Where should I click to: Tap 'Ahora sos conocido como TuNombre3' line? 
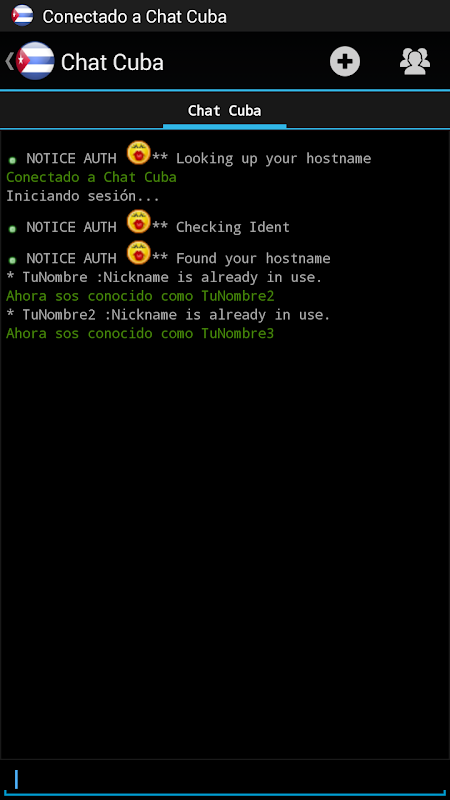click(x=140, y=334)
